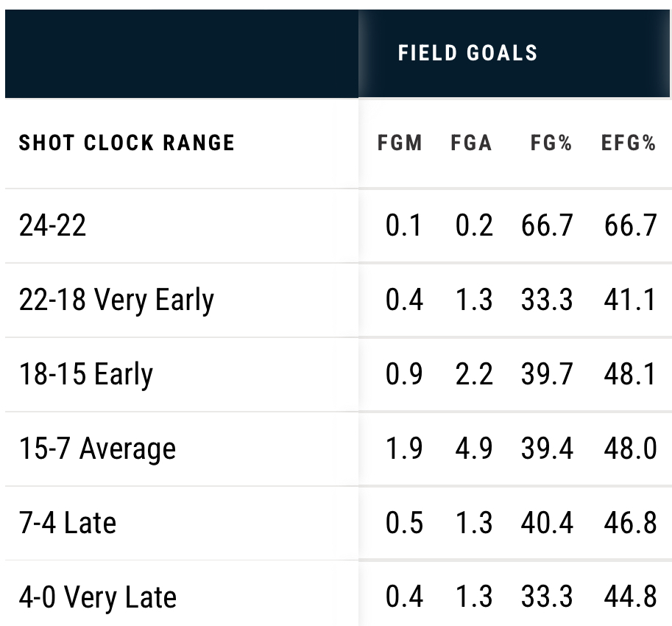Click the 41.1 EFG% value

[630, 300]
